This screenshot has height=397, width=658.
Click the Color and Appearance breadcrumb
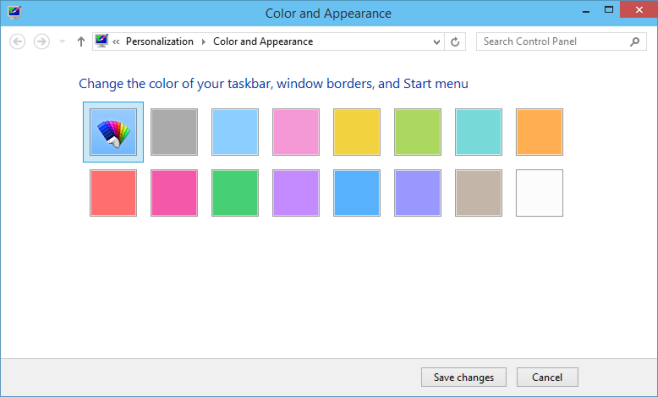(263, 42)
